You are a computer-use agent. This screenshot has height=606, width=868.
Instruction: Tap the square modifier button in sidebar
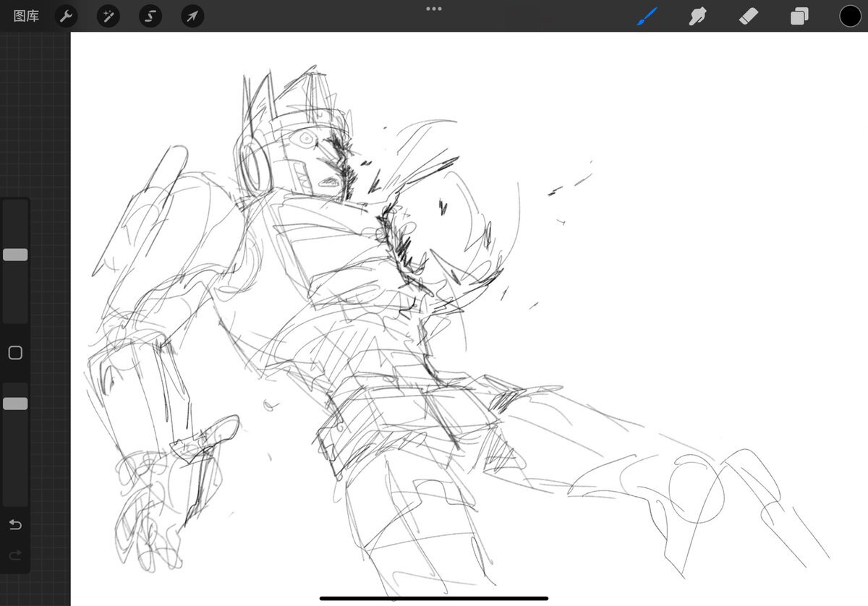[15, 353]
